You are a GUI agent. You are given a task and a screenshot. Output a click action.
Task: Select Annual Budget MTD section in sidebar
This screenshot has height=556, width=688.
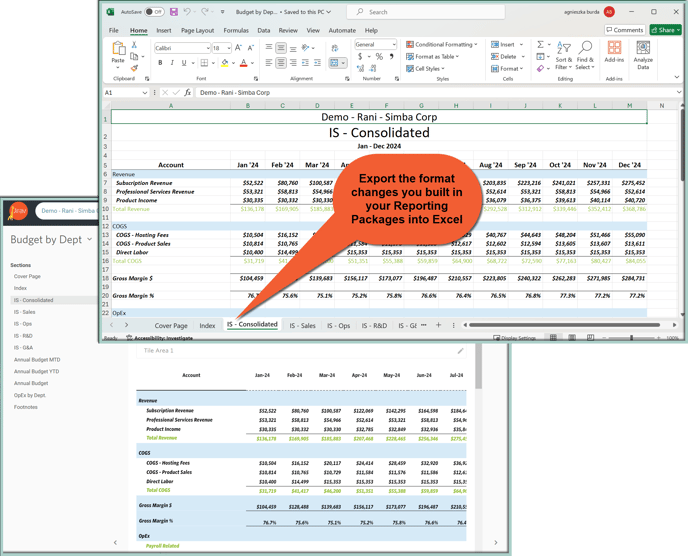click(x=37, y=359)
